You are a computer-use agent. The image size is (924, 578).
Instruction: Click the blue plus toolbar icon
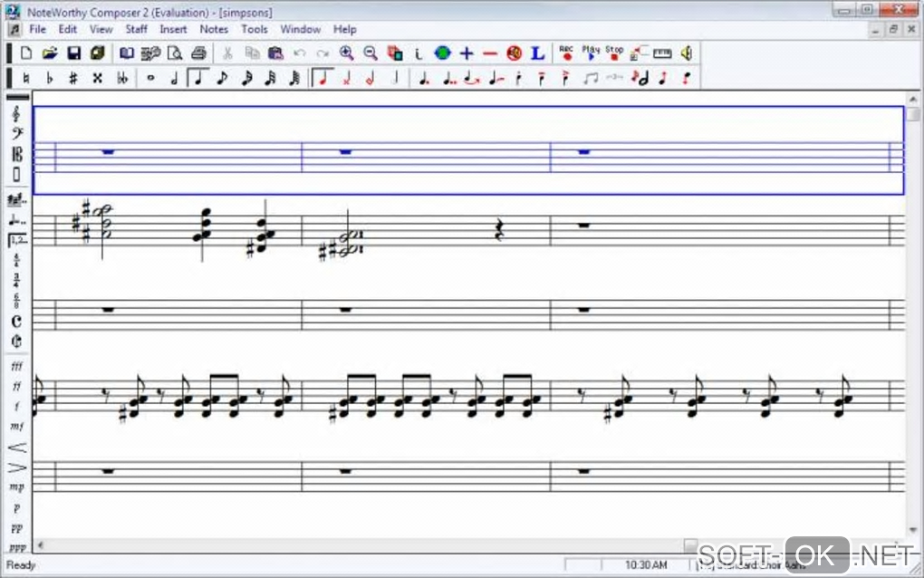tap(467, 53)
